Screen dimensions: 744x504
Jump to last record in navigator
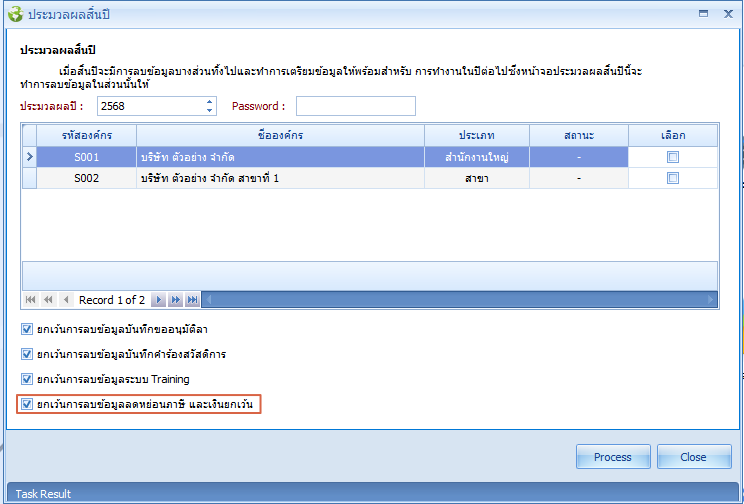point(192,300)
